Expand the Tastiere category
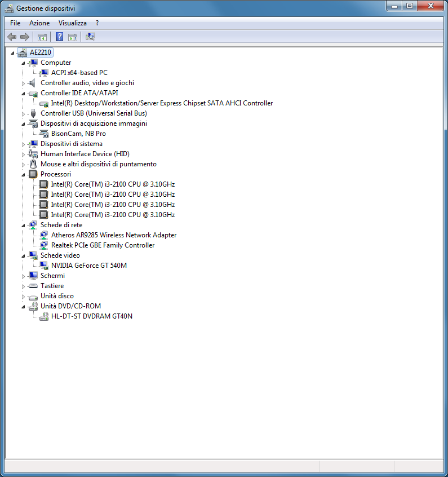Screen dimensions: 448x477 (x=24, y=286)
